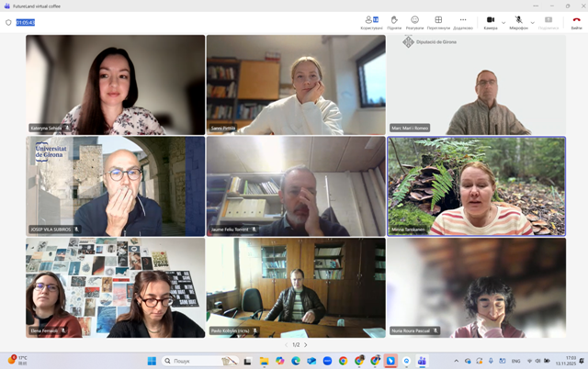Select Merja Tarvkainen's video tile

(476, 186)
